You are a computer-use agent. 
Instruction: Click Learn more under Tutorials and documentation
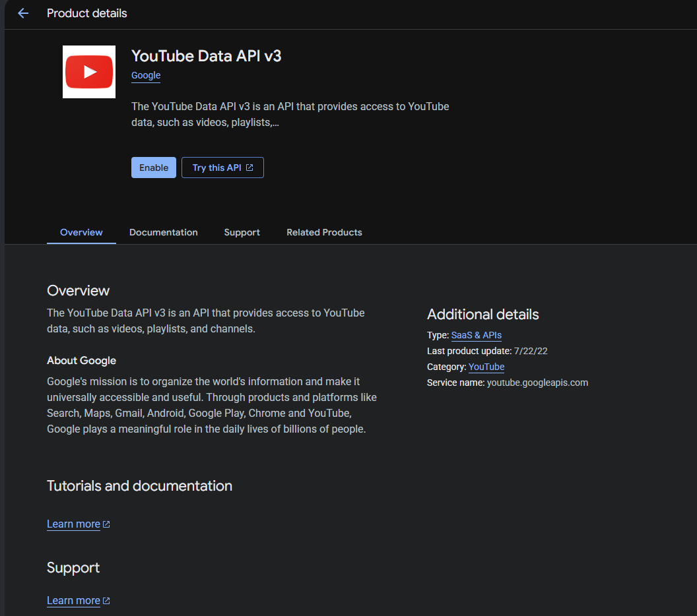74,524
